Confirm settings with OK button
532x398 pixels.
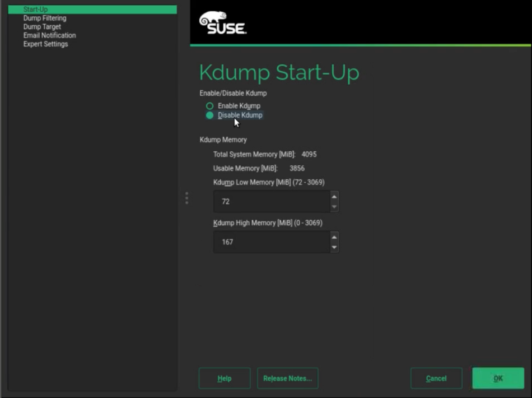click(x=498, y=378)
